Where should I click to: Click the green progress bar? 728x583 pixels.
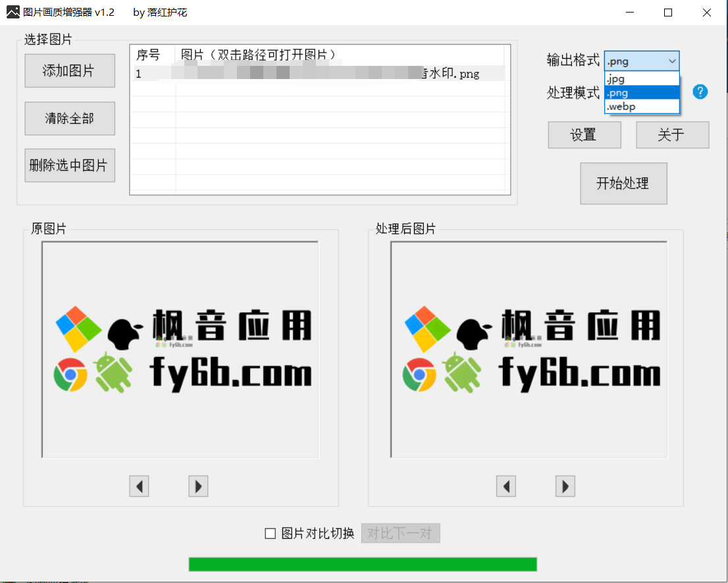pos(363,564)
